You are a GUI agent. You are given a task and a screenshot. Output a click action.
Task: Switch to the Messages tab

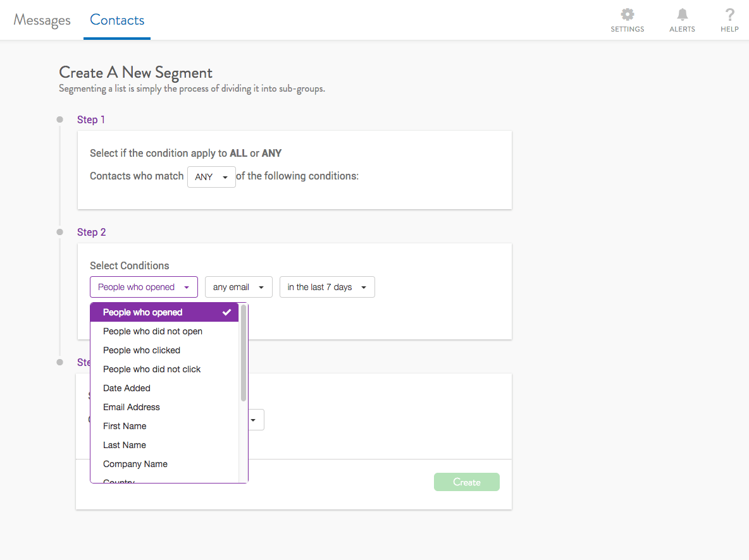42,20
